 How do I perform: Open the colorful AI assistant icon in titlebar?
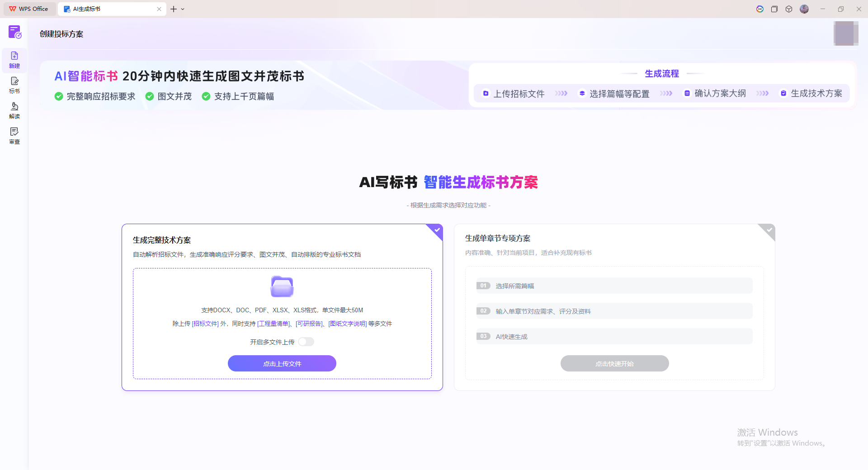click(760, 9)
